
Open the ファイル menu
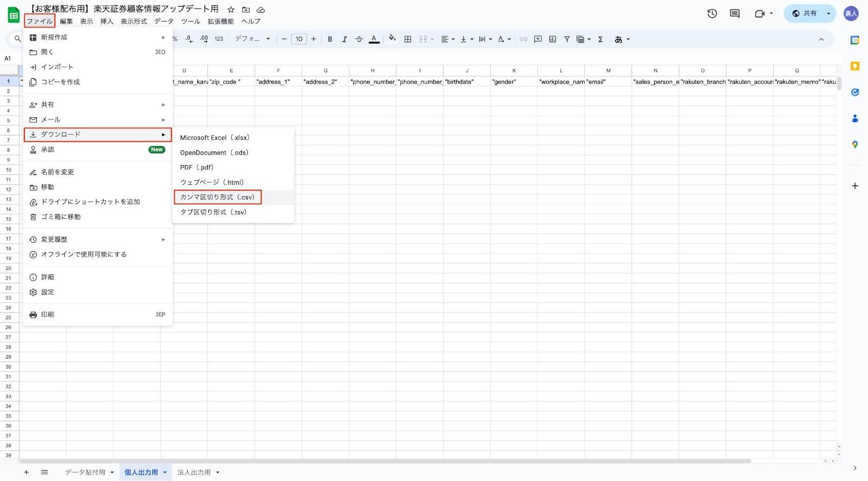(x=40, y=21)
